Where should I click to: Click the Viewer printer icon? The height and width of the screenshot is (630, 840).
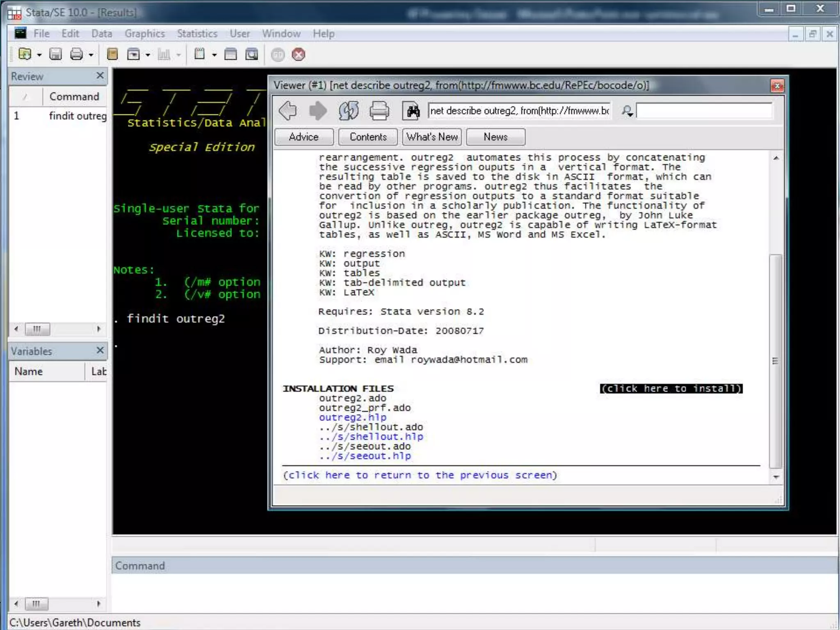(x=379, y=111)
